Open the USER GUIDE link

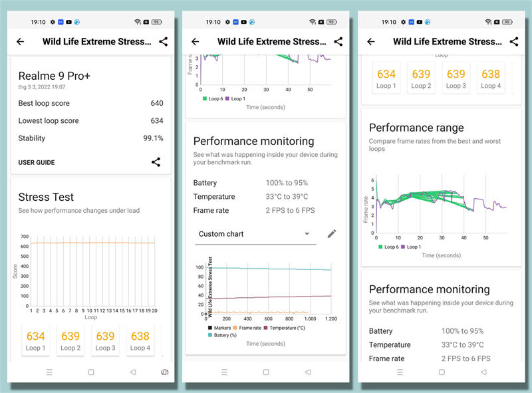(37, 162)
